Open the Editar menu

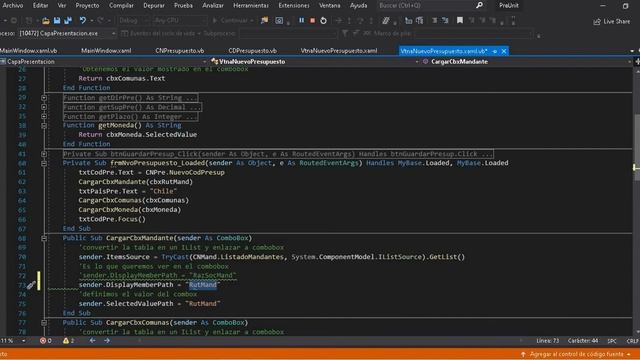[40, 5]
